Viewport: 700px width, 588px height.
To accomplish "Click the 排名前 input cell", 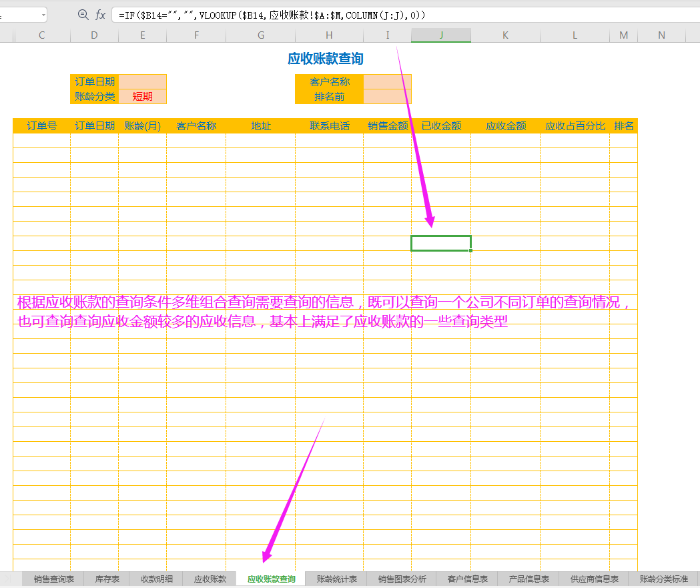I will click(388, 96).
